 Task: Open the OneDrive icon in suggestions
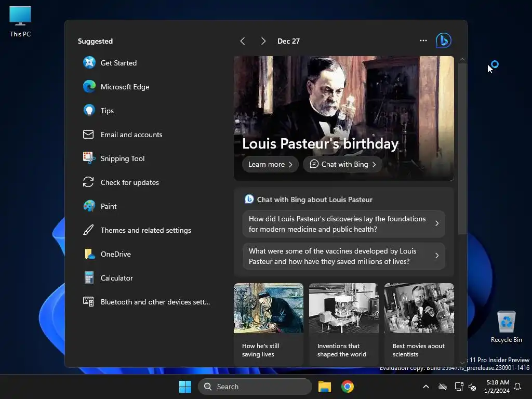coord(89,254)
